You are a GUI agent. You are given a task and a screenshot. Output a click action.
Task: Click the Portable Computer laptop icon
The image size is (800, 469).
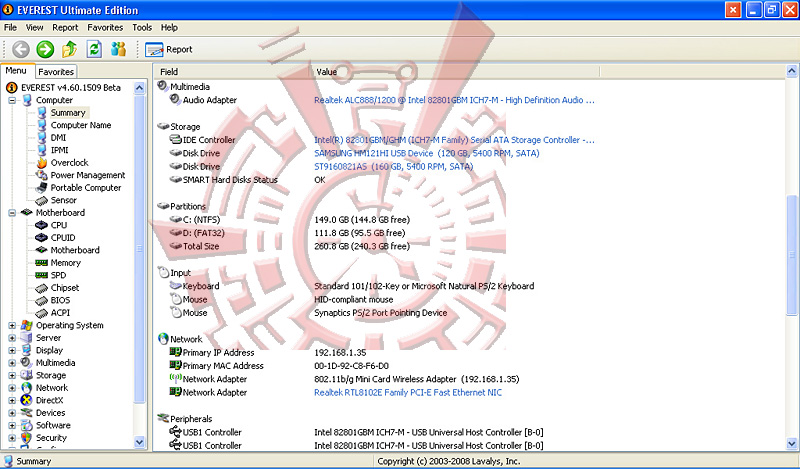click(x=42, y=188)
